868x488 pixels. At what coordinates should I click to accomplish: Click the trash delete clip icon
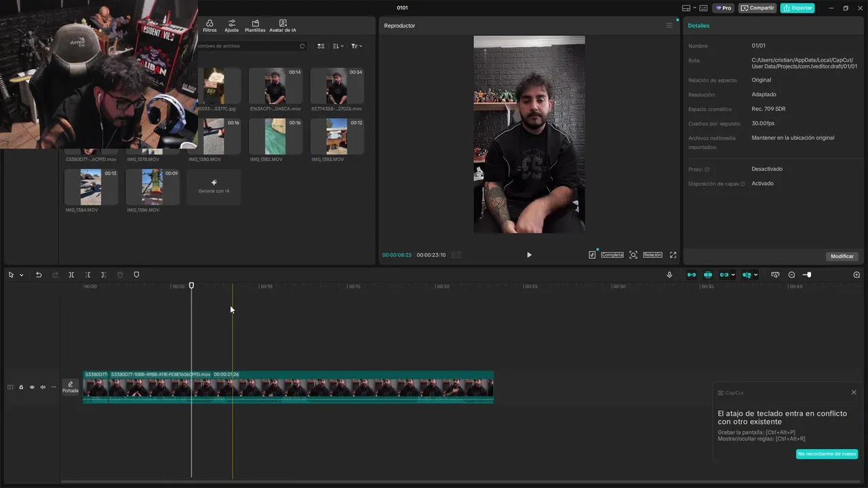click(x=120, y=274)
